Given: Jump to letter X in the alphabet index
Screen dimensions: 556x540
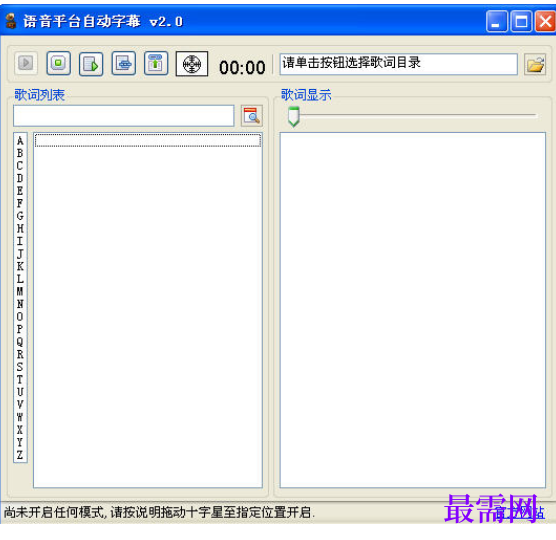Looking at the screenshot, I should point(20,430).
